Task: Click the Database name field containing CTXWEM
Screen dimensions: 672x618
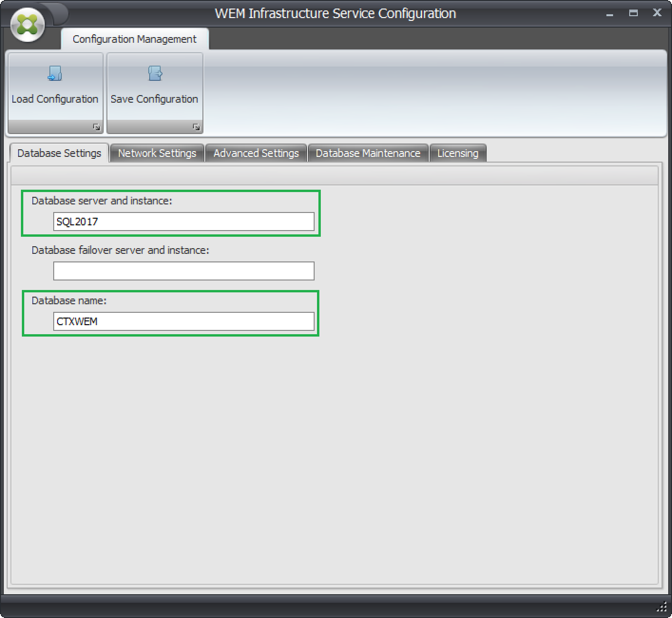Action: (x=183, y=321)
